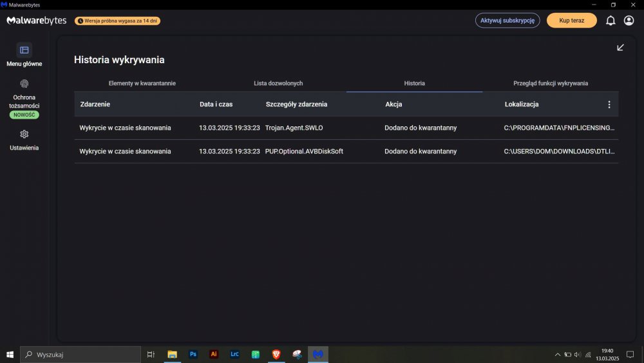Open the user account profile icon
The image size is (644, 363).
[x=629, y=21]
